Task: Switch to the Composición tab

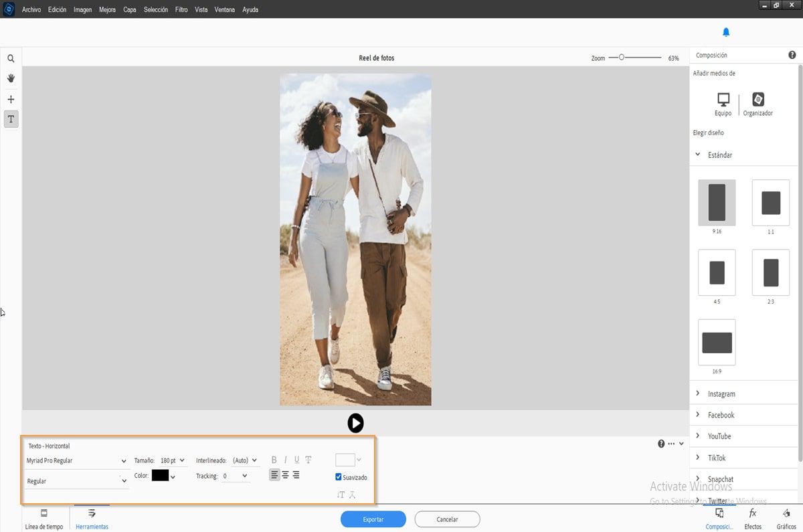Action: 719,519
